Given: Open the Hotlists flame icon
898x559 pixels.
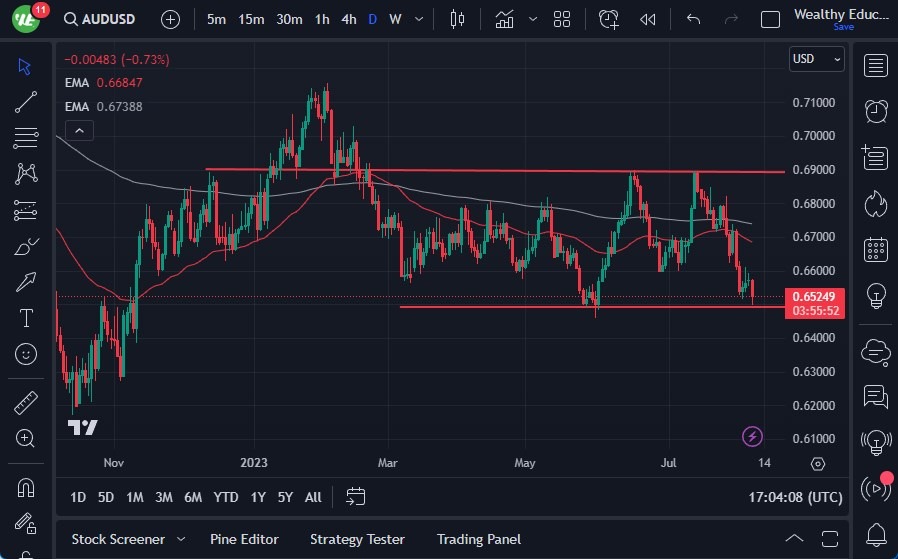Looking at the screenshot, I should [x=876, y=203].
